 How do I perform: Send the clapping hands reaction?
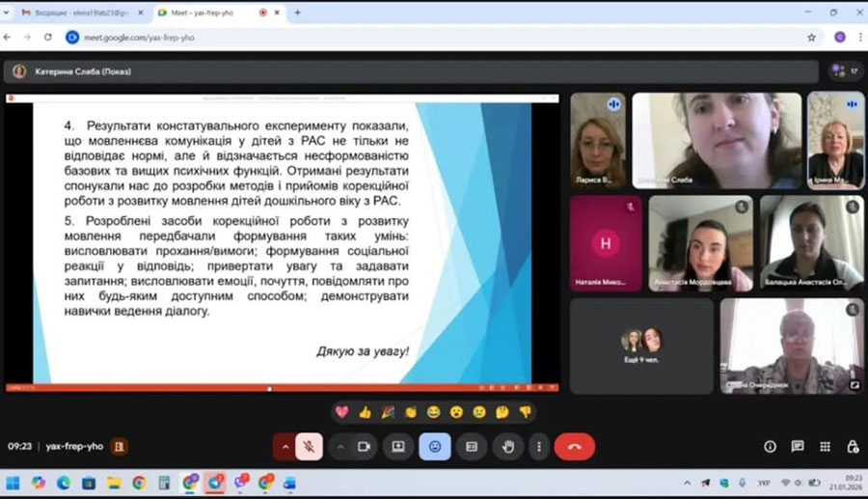point(411,412)
